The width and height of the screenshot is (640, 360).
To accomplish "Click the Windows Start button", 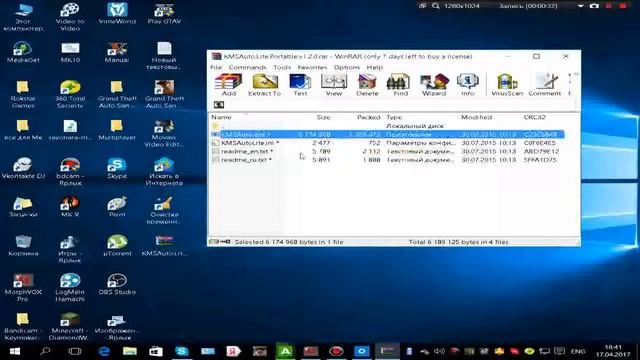I will point(15,351).
